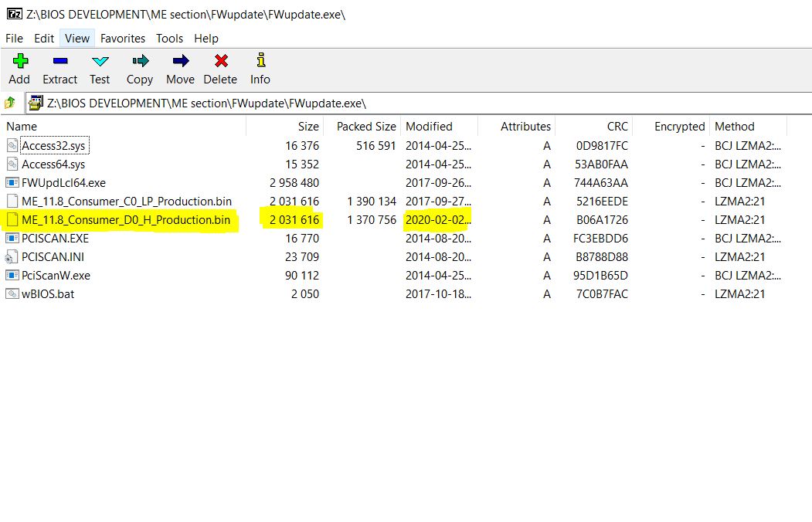
Task: Sort files by Name column
Action: 124,126
